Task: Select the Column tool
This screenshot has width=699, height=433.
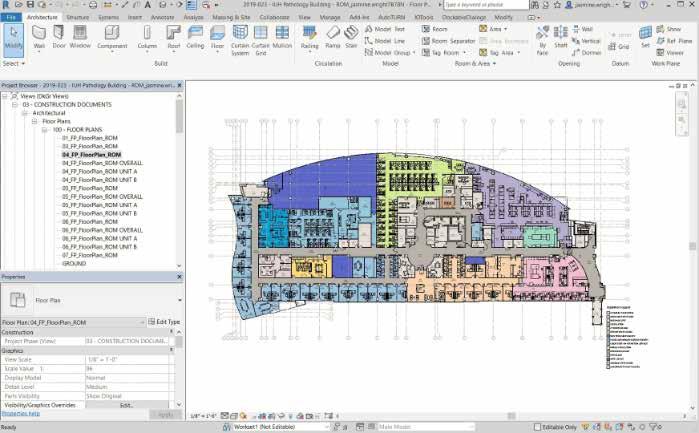Action: click(x=147, y=38)
